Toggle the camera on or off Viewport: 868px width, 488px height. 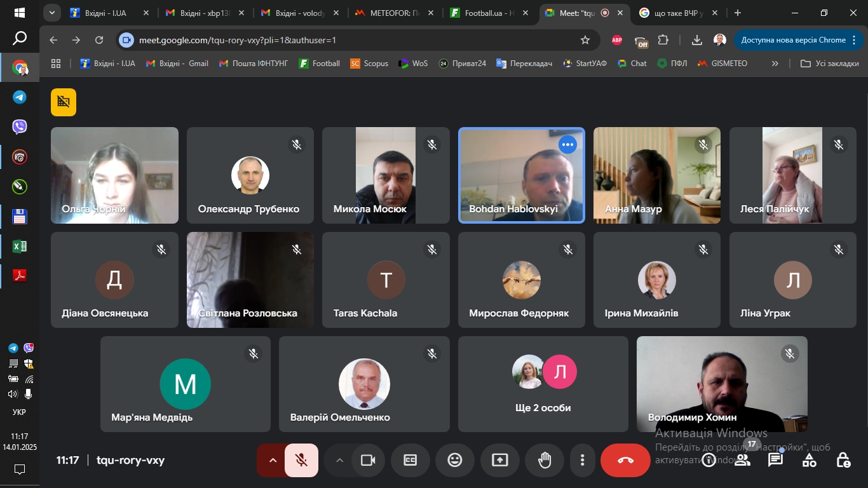click(368, 460)
